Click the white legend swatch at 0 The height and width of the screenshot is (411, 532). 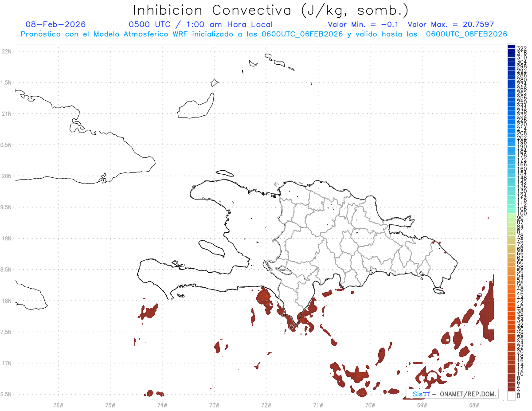[511, 396]
